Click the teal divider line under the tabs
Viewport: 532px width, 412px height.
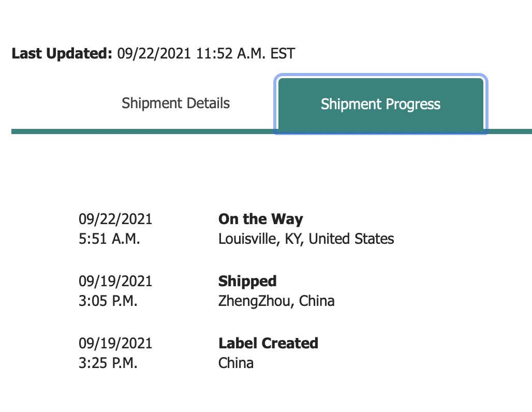coord(140,131)
